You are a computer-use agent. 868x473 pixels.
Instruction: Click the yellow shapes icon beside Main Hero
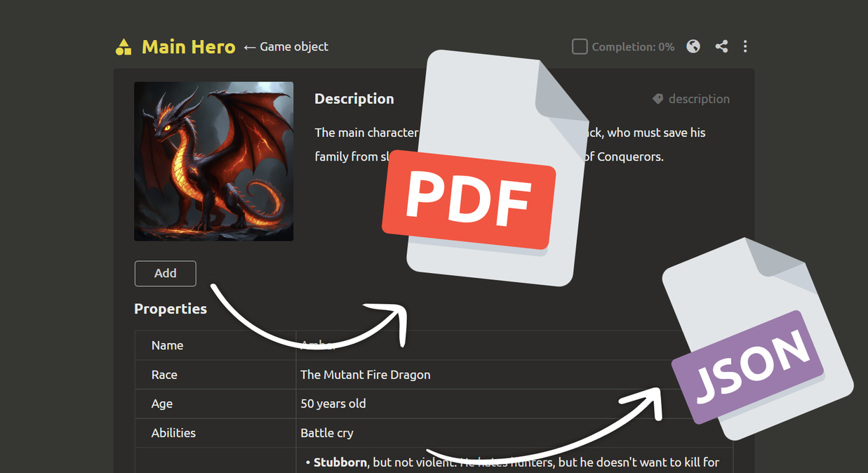(x=123, y=47)
